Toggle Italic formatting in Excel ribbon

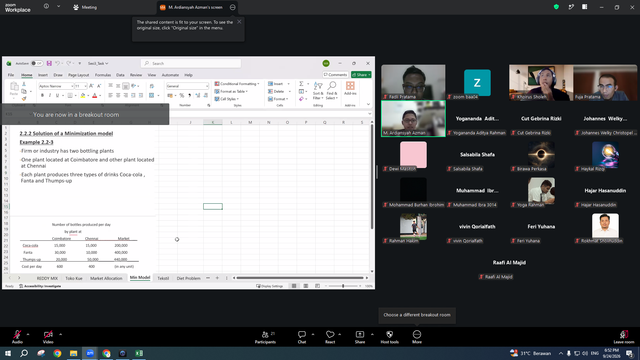click(49, 96)
